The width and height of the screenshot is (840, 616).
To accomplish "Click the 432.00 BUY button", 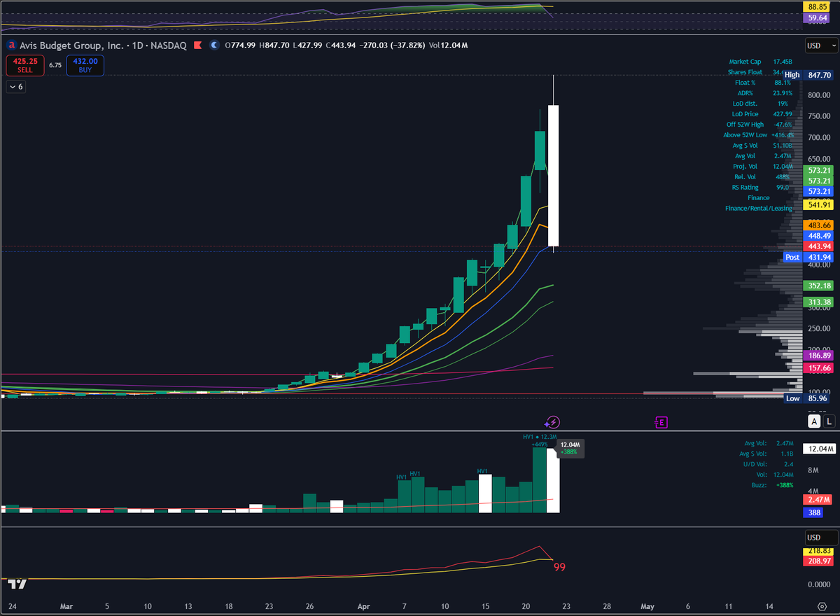I will coord(85,66).
